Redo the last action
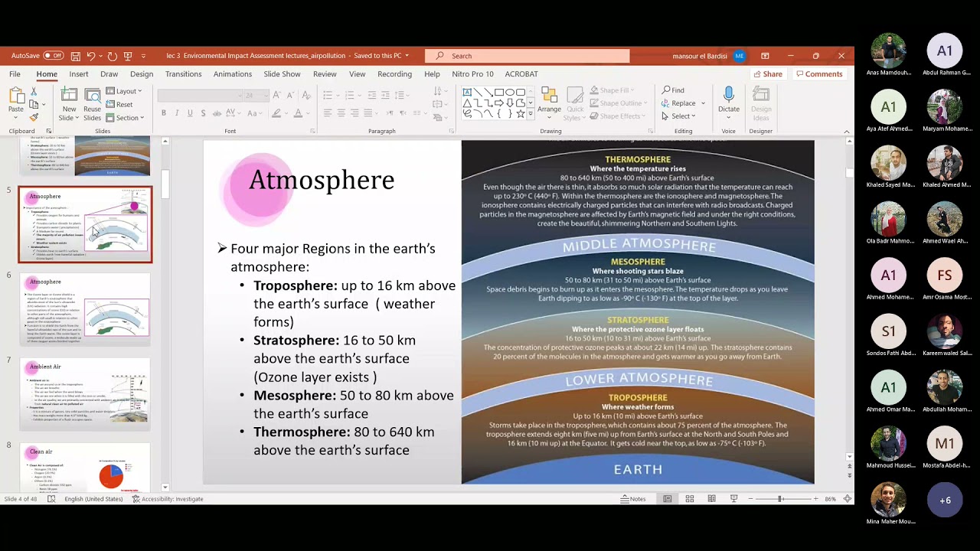This screenshot has height=551, width=980. point(113,56)
